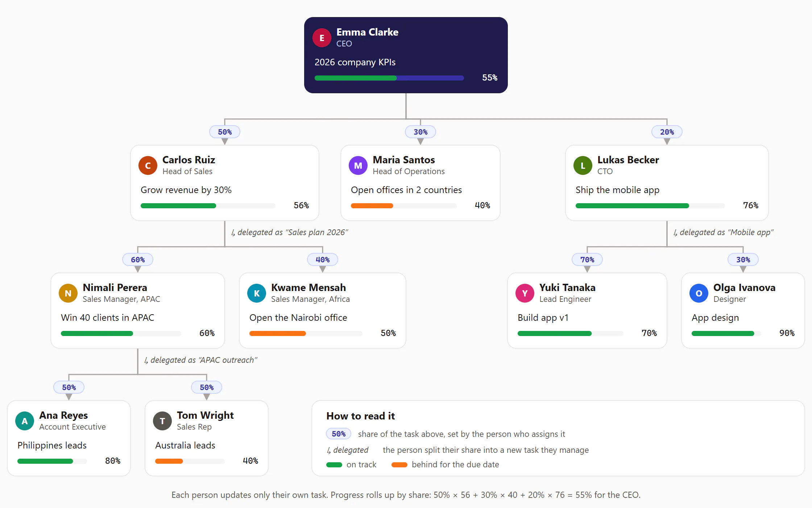812x508 pixels.
Task: Click Emma Clarke's red E avatar
Action: (x=322, y=38)
